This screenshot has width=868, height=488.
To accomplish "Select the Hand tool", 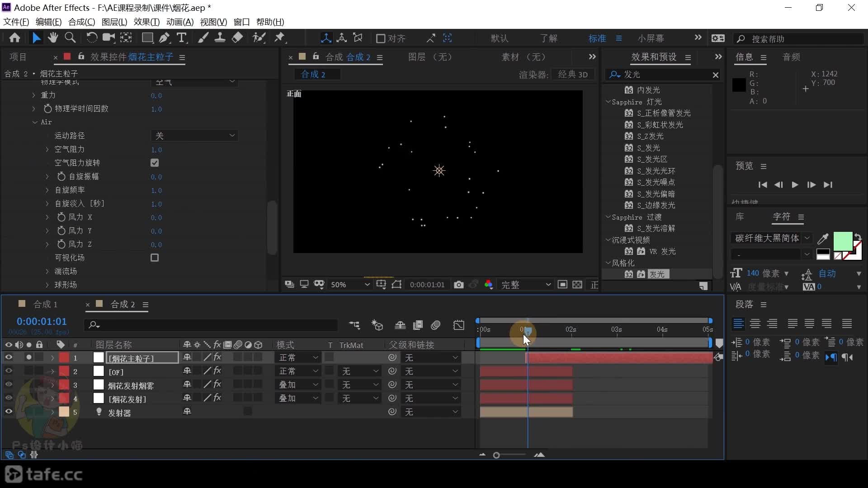I will pyautogui.click(x=53, y=38).
